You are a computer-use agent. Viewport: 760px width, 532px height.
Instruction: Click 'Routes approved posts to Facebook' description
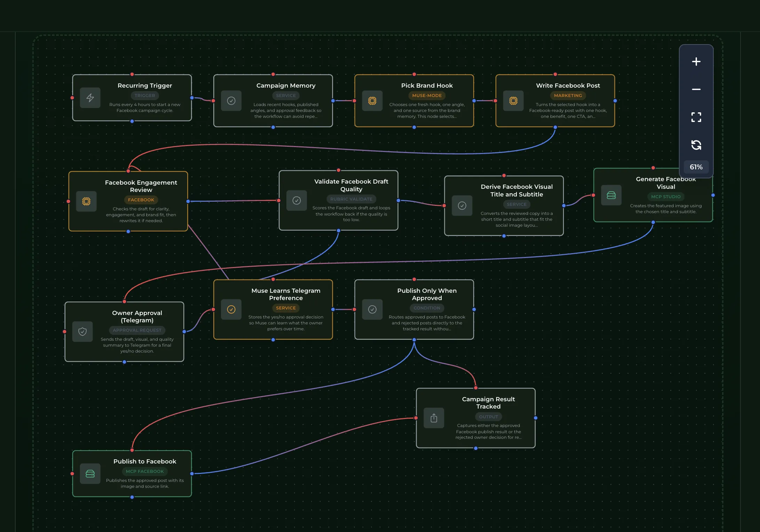pos(427,323)
